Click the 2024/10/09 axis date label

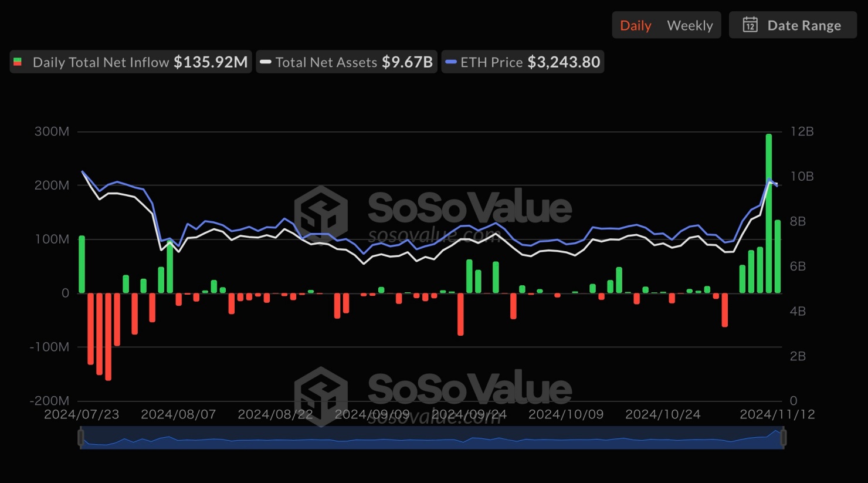click(x=566, y=414)
